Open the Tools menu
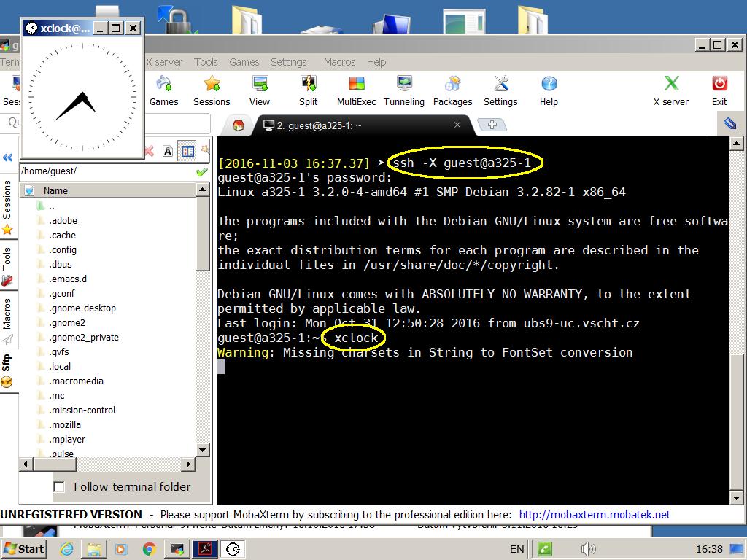 [x=206, y=62]
